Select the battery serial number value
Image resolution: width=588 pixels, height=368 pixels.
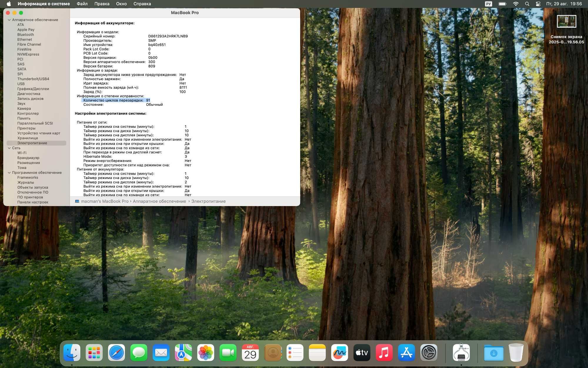point(168,36)
